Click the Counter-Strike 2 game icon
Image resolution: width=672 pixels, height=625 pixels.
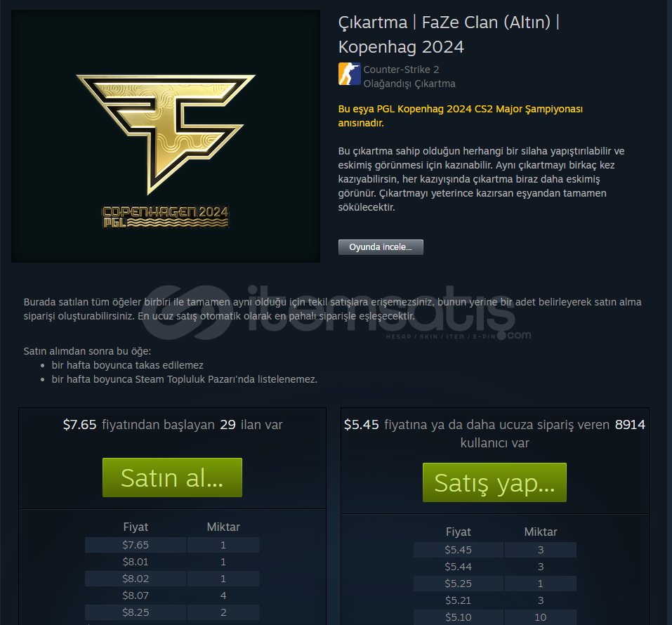tap(349, 74)
